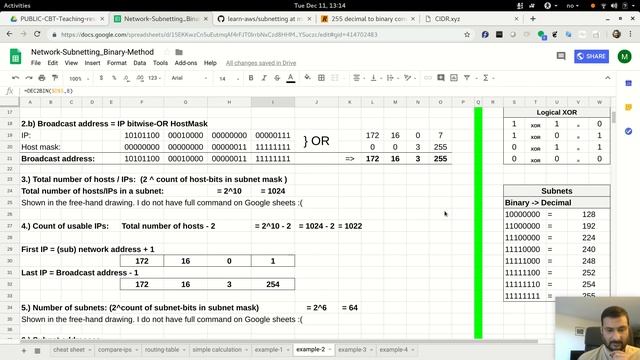This screenshot has width=640, height=360.
Task: Click 'All changes saved in Drive' link
Action: tap(261, 63)
